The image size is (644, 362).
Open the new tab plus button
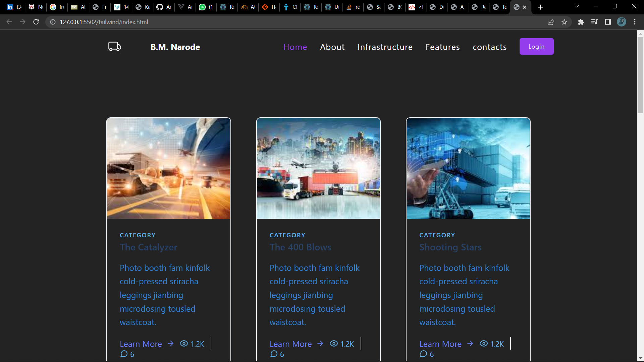click(540, 7)
